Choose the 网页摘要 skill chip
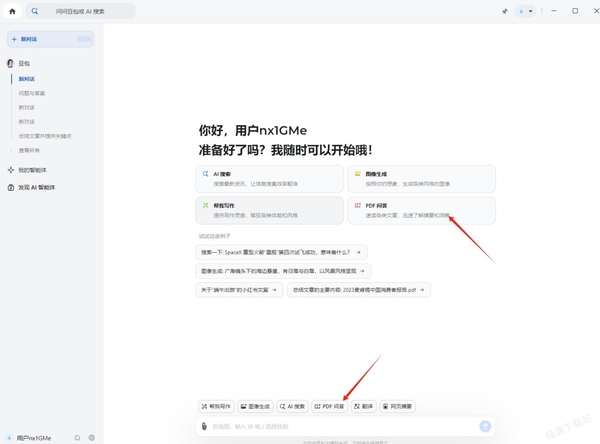The height and width of the screenshot is (444, 600). (397, 406)
